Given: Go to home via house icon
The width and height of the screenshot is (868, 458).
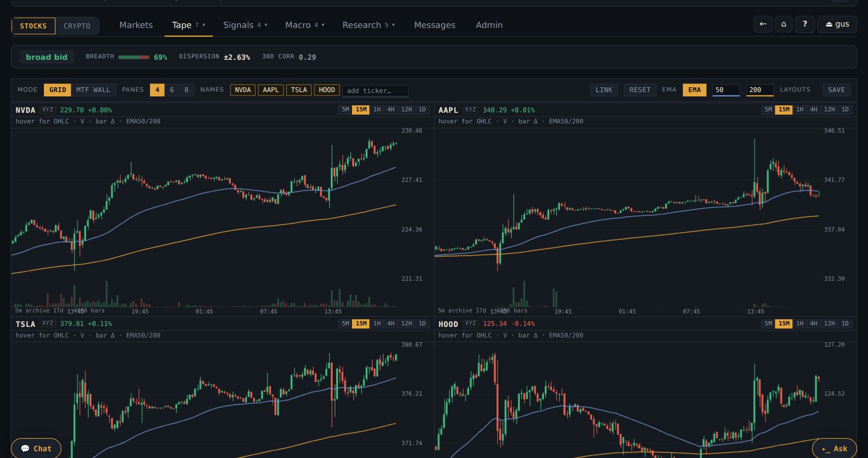Looking at the screenshot, I should point(784,24).
